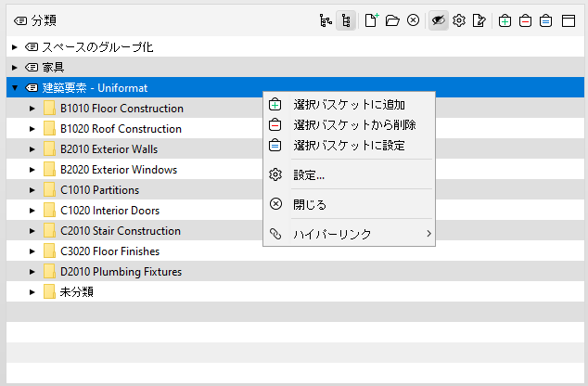The height and width of the screenshot is (386, 588).
Task: Select 閉じる in the context menu
Action: point(349,204)
